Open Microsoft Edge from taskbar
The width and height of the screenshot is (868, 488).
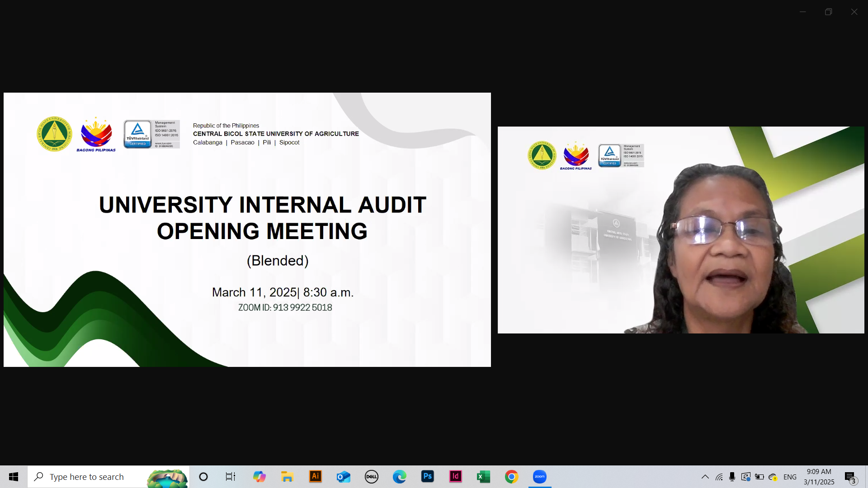(x=400, y=477)
